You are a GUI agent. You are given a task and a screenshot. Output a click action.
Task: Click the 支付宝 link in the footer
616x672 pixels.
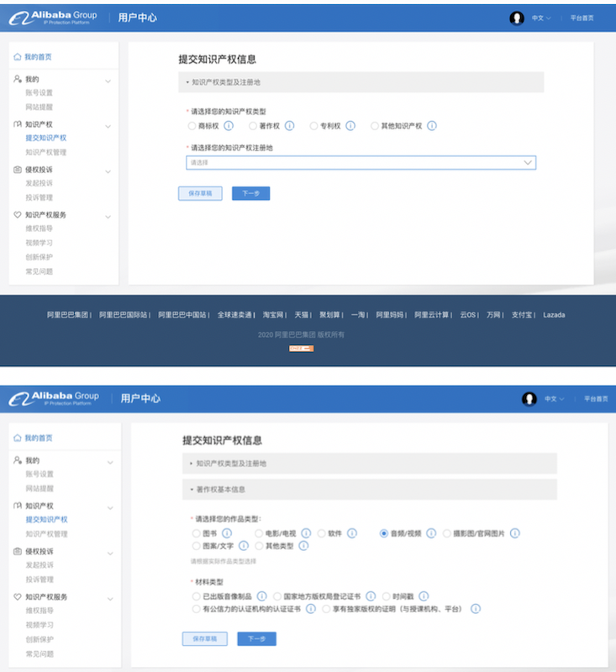(523, 315)
